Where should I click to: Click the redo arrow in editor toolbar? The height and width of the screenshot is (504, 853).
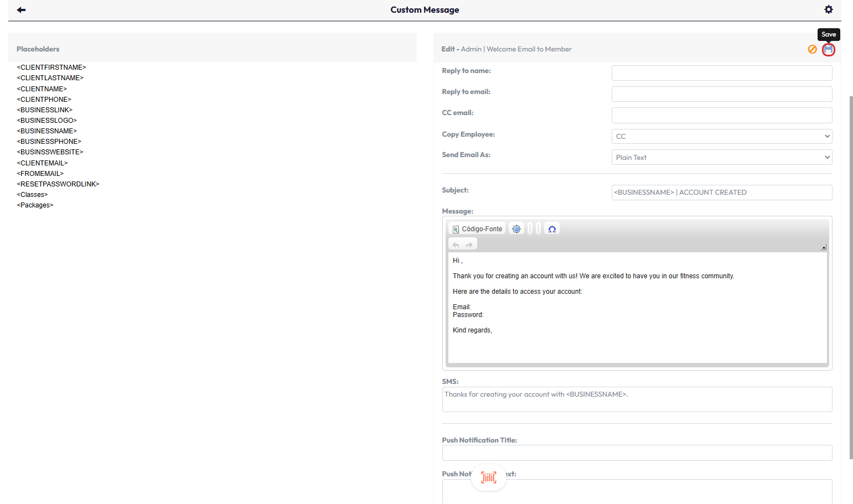click(469, 245)
